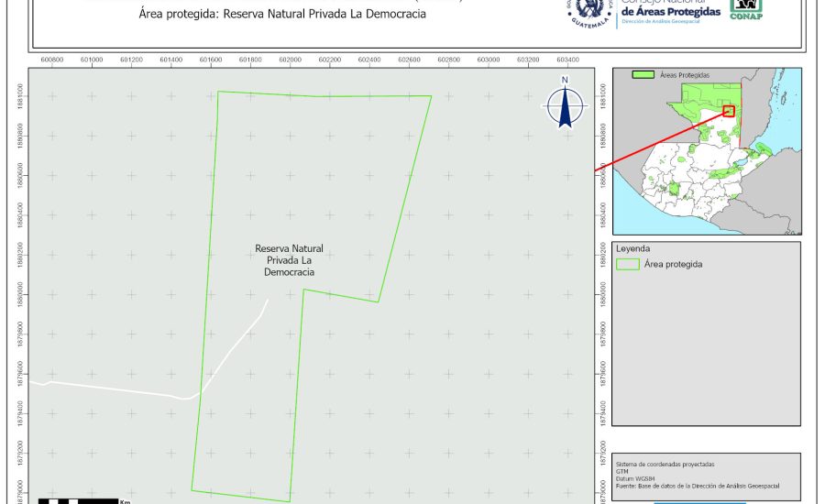This screenshot has width=825, height=504.
Task: Click the 600800 coordinate label on top axis
Action: click(52, 59)
